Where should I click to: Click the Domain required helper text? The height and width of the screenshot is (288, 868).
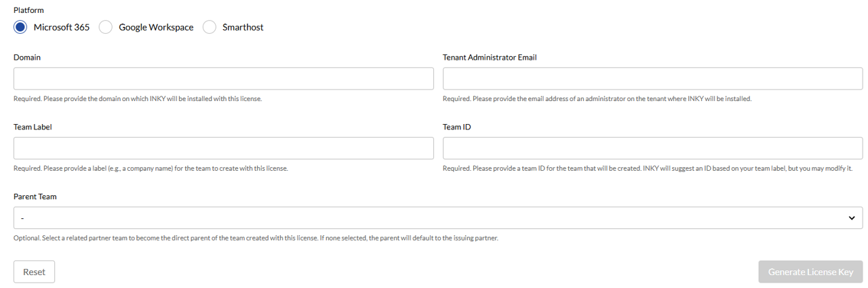click(138, 99)
